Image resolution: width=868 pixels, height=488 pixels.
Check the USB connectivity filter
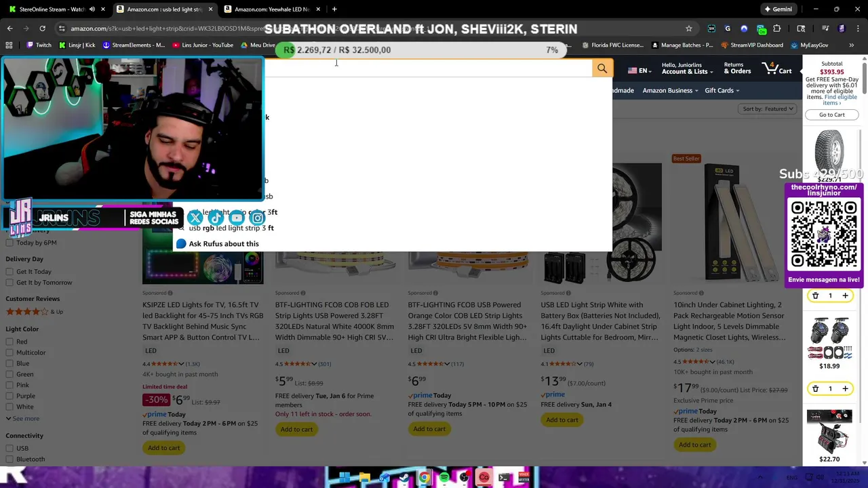9,448
